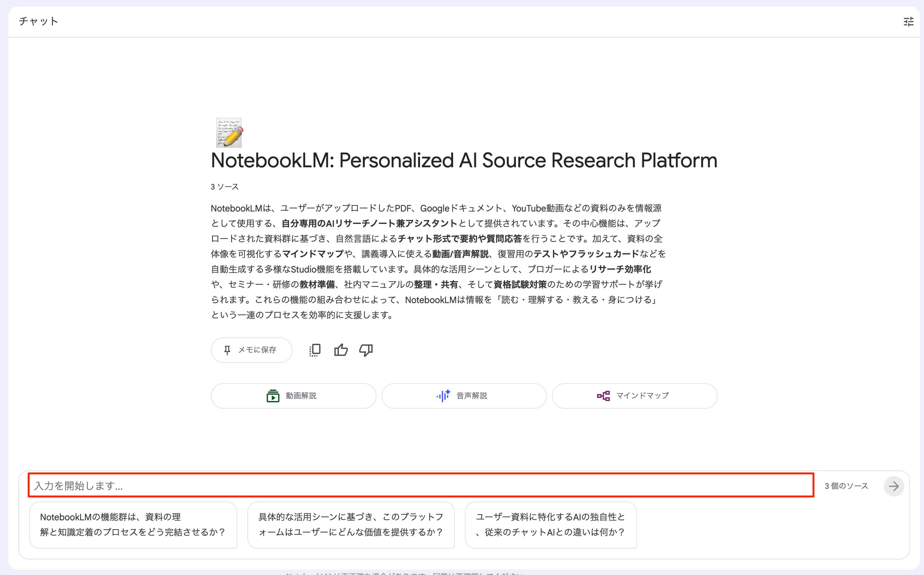Screen dimensions: 924x575
Task: Open chat settings sliders icon
Action: pyautogui.click(x=908, y=22)
